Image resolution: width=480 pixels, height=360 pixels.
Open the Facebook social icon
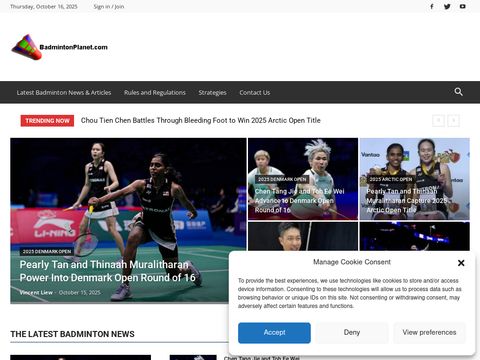tap(432, 6)
